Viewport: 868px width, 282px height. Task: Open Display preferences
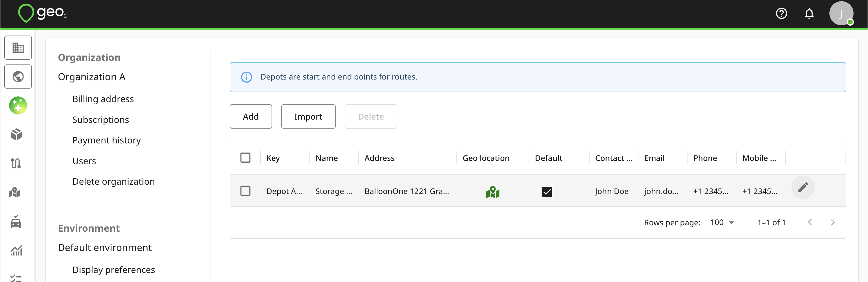[114, 270]
